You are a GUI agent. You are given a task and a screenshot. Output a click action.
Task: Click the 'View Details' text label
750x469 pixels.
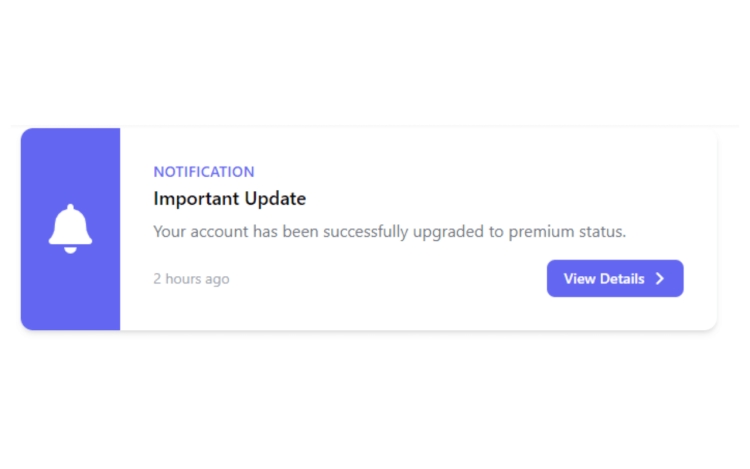click(604, 279)
